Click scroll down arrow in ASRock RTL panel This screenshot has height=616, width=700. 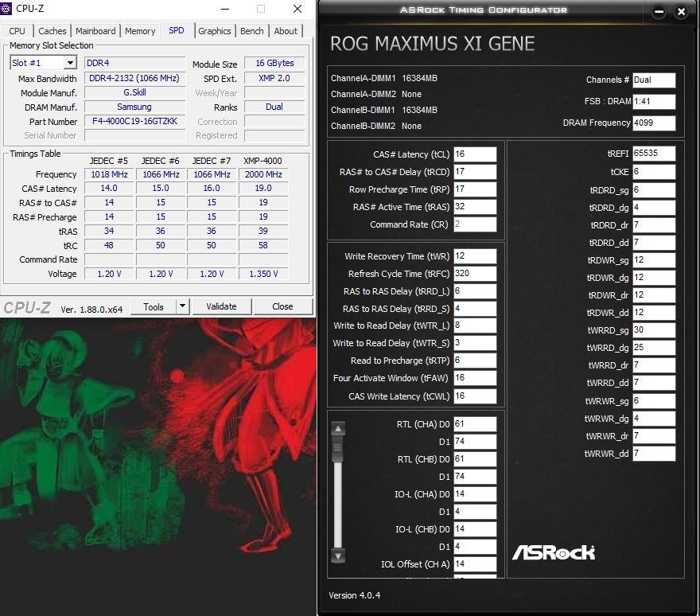point(338,556)
